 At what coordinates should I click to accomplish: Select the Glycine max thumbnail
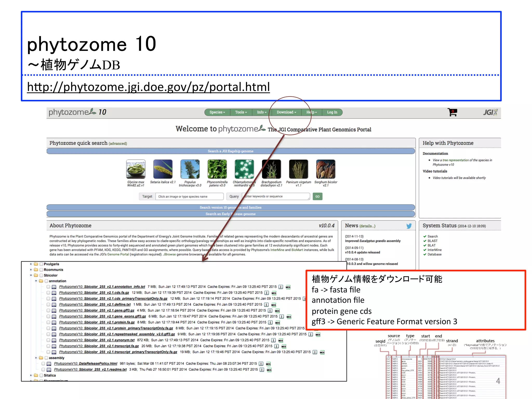click(x=136, y=169)
